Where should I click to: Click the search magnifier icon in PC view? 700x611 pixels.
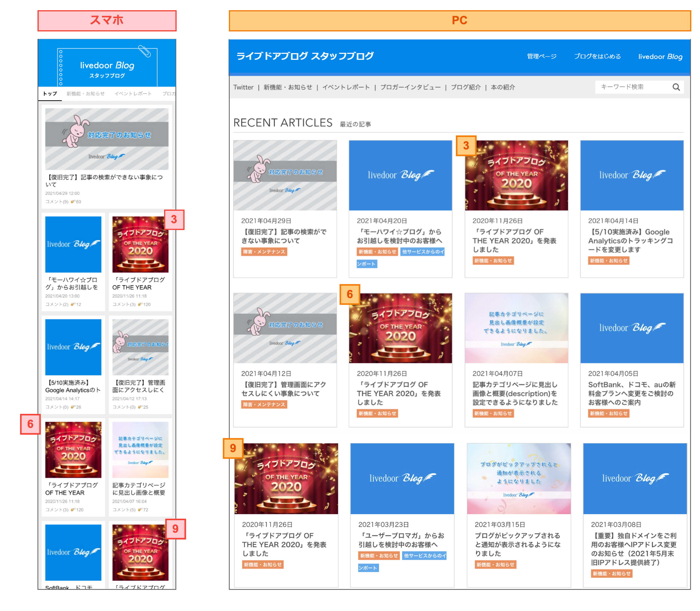coord(676,87)
